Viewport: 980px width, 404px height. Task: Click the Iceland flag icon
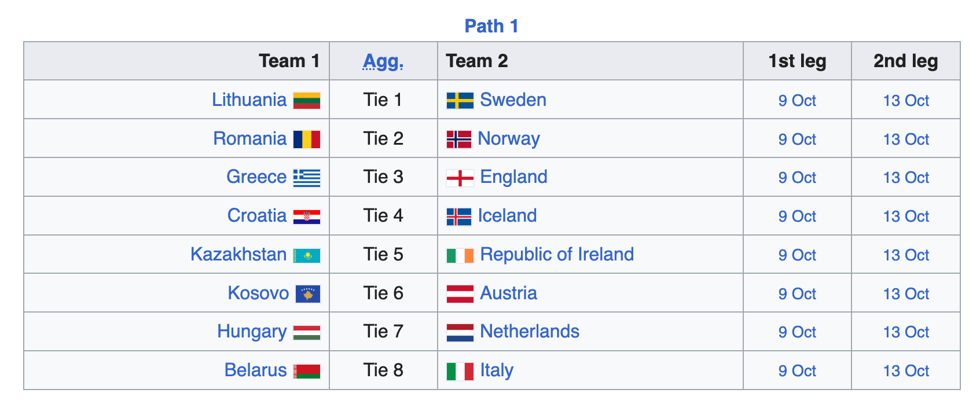coord(459,216)
